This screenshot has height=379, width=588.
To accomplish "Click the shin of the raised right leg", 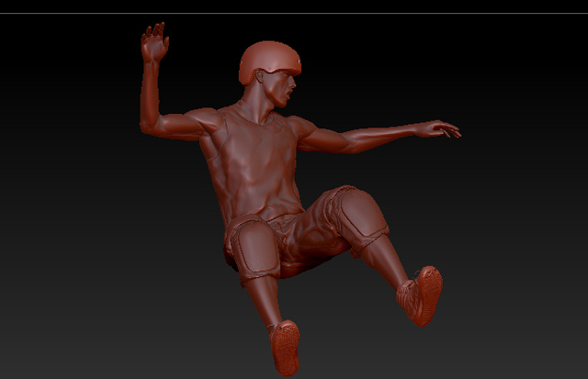I will [386, 262].
